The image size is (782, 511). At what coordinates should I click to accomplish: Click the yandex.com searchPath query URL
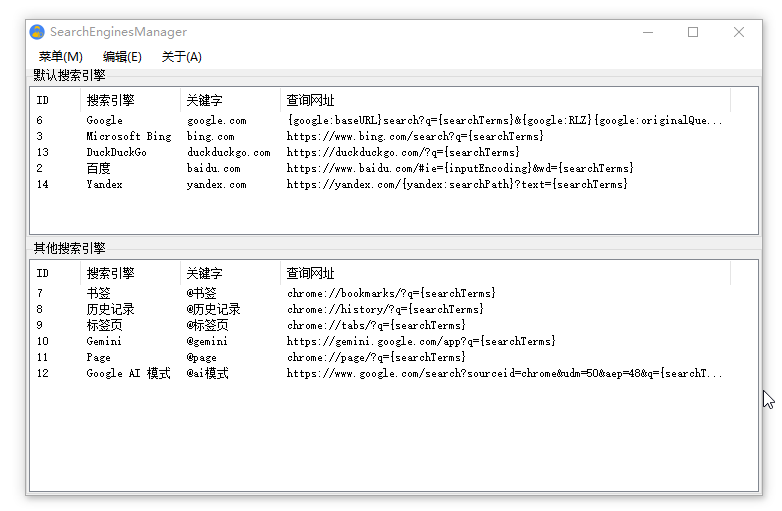[457, 184]
